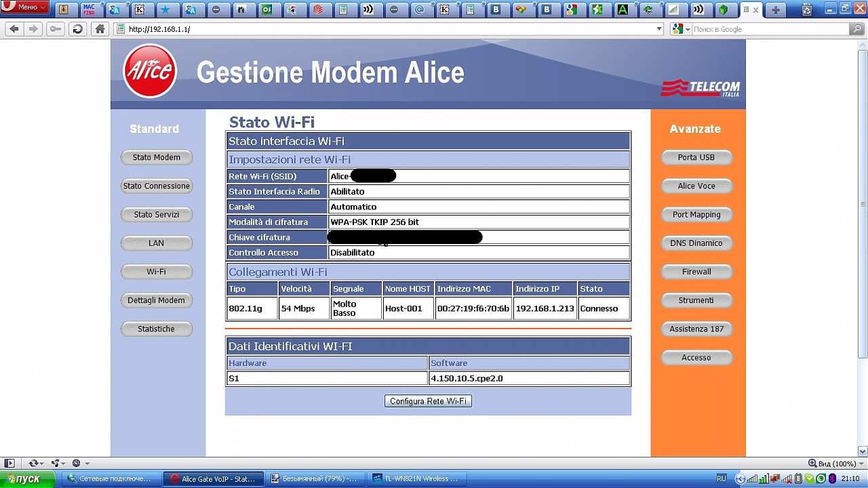Go to the Home page icon
The image size is (868, 488).
(x=100, y=29)
